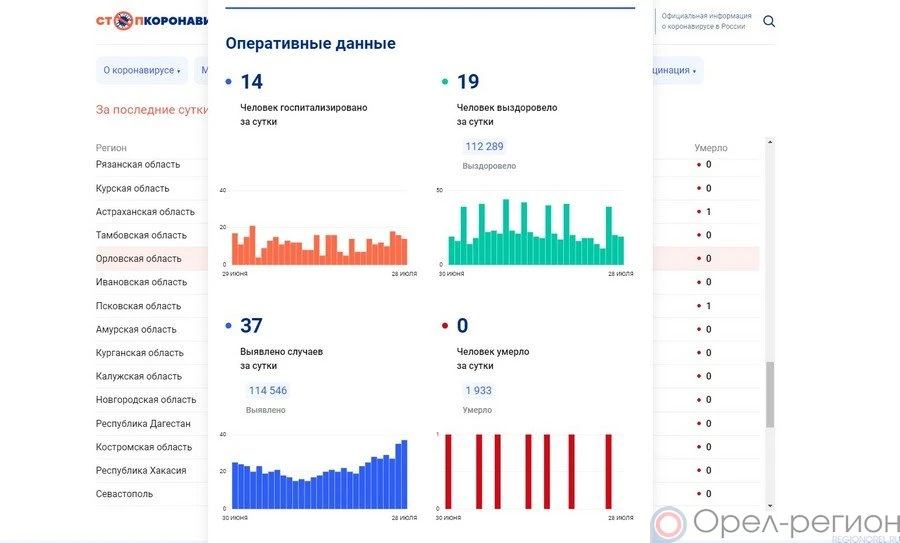Select the Республика Дагестан row
The height and width of the screenshot is (543, 900).
(x=143, y=423)
